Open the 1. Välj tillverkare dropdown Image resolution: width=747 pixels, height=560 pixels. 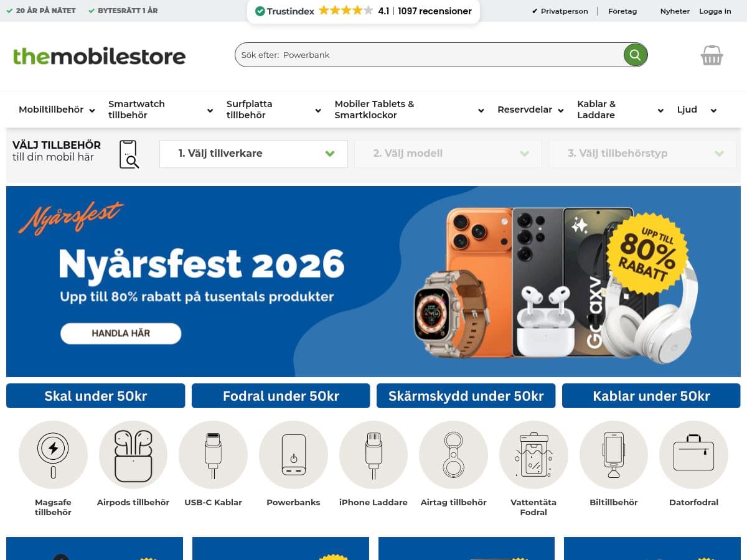[x=253, y=154]
